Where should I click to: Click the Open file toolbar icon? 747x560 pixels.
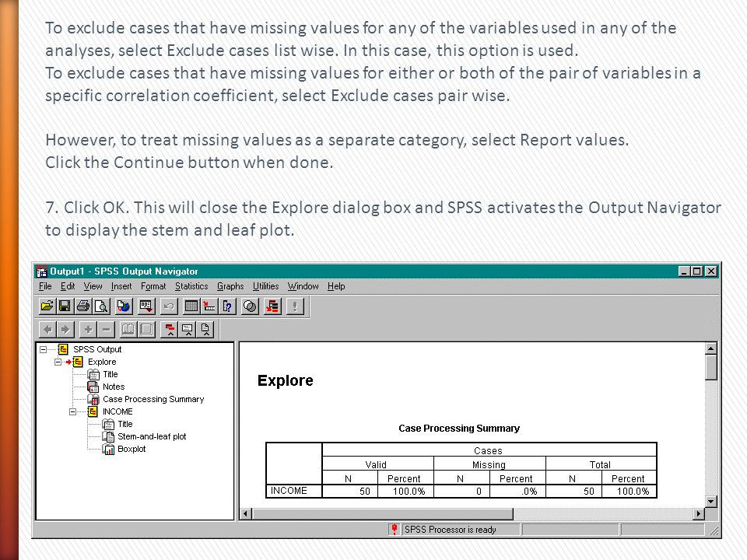click(x=47, y=306)
